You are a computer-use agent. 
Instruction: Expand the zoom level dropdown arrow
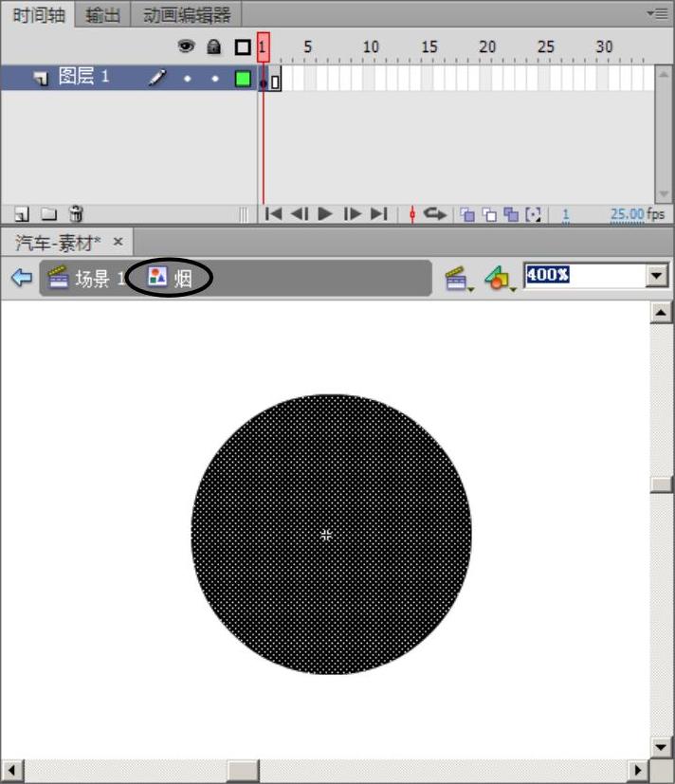coord(657,276)
